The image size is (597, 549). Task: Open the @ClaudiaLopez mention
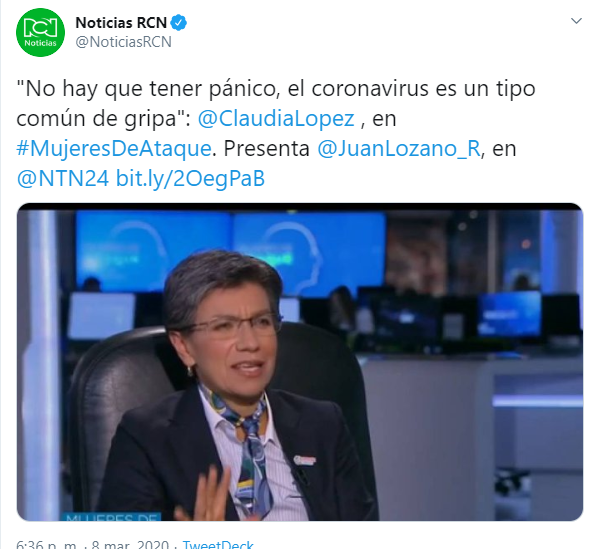[276, 118]
